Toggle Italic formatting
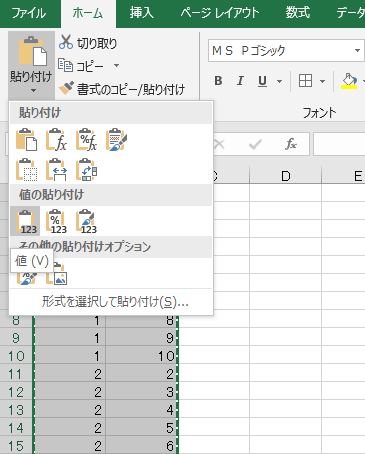 tap(240, 81)
